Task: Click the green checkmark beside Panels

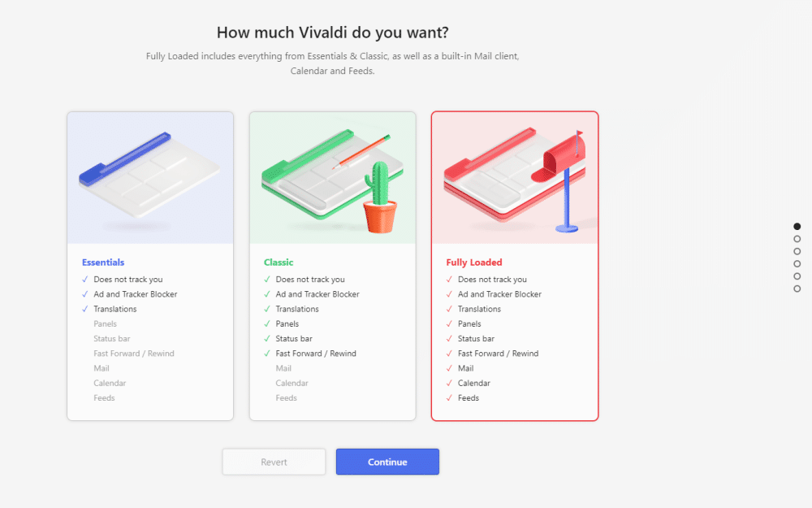Action: click(x=267, y=324)
